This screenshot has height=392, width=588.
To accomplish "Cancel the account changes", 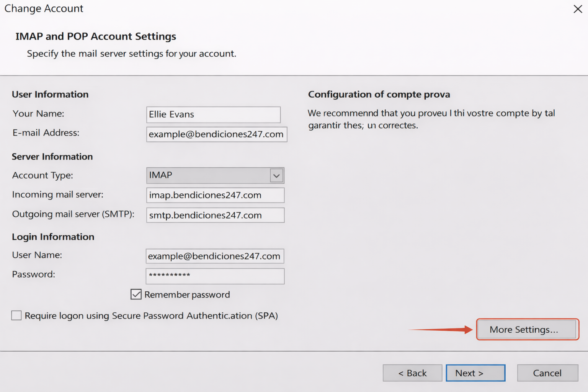I will [x=547, y=373].
